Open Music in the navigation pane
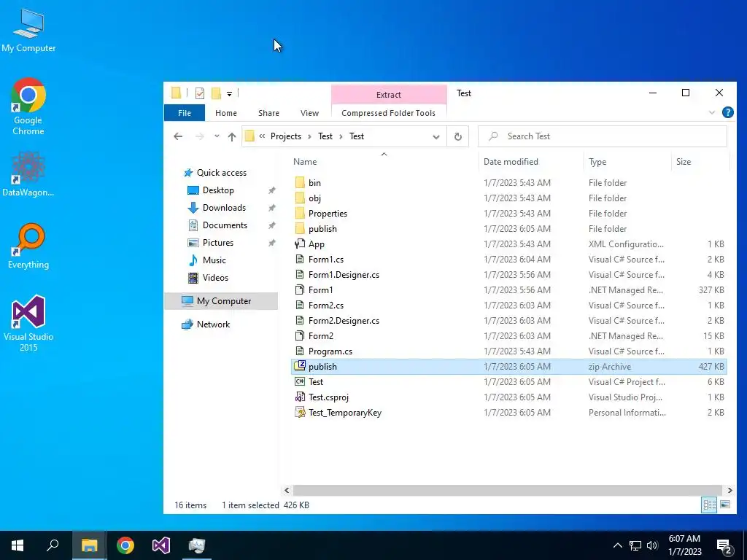Image resolution: width=747 pixels, height=560 pixels. click(214, 260)
